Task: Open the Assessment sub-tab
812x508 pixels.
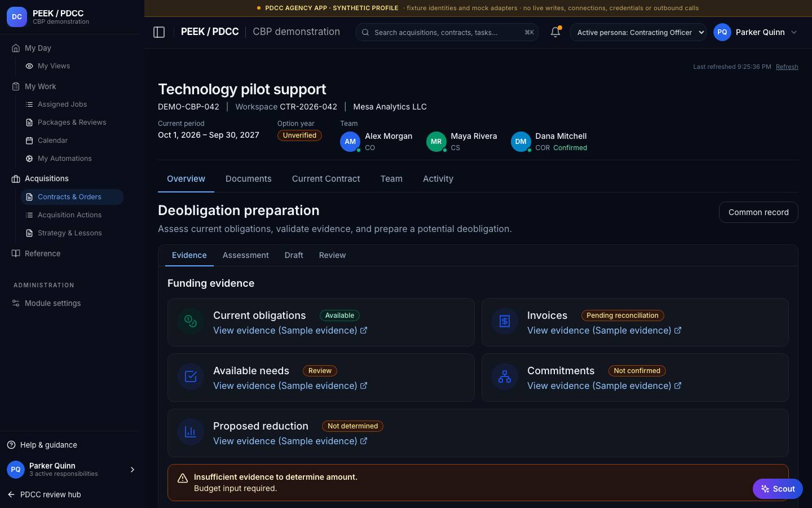Action: coord(246,255)
